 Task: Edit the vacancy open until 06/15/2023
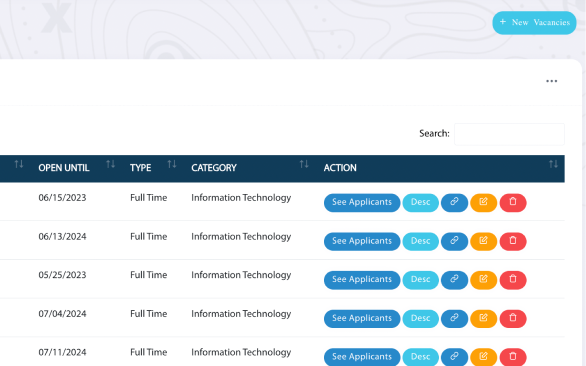[483, 203]
